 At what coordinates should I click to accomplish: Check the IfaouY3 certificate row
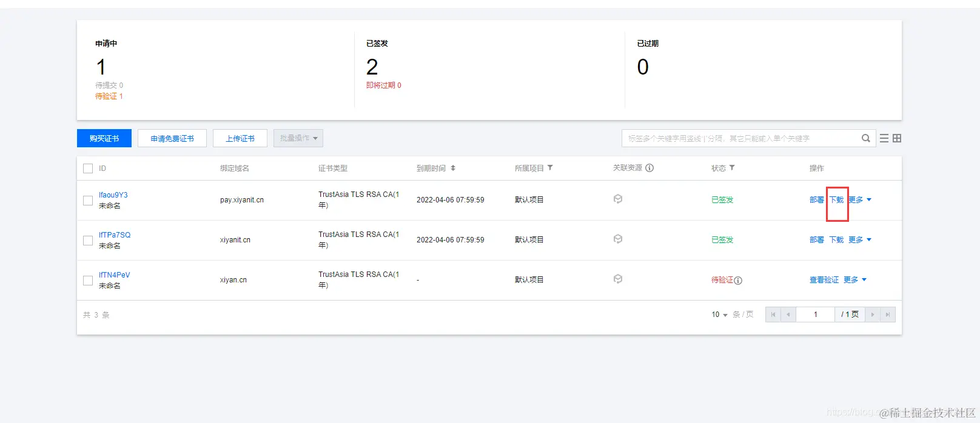(x=88, y=200)
